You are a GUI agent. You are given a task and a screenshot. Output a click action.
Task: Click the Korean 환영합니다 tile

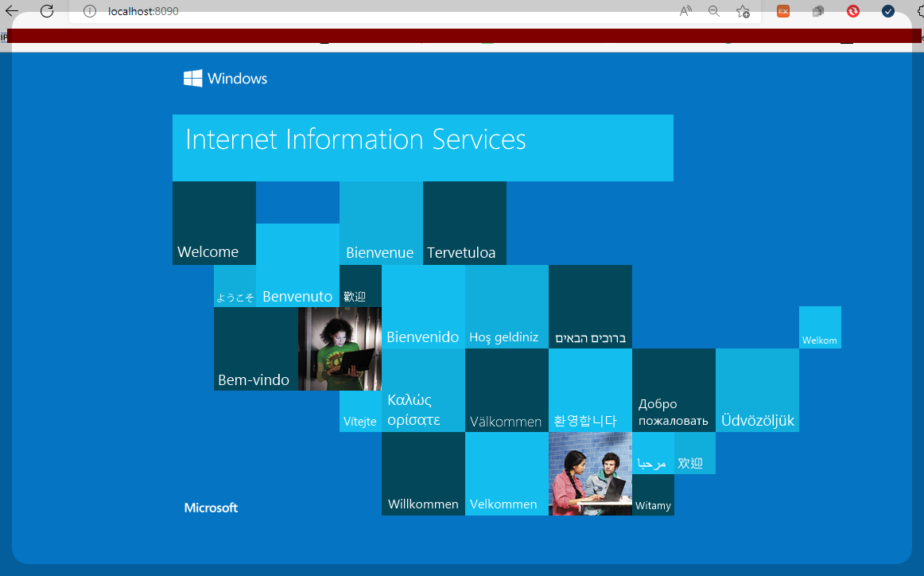click(591, 391)
